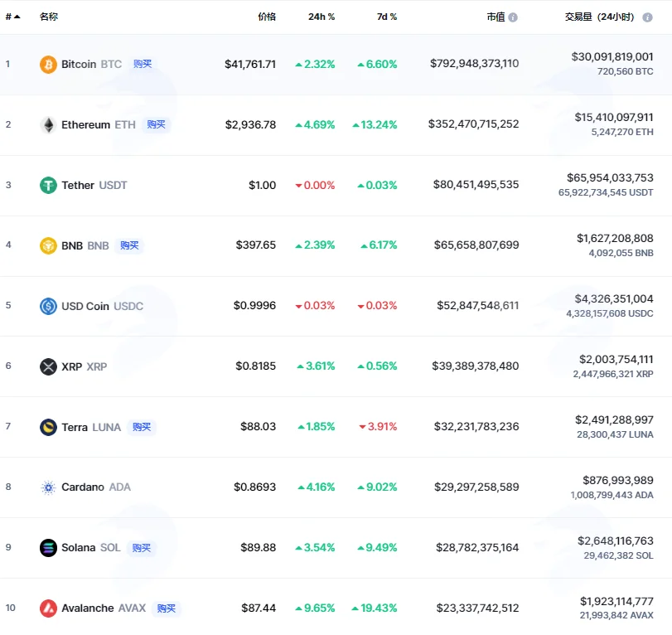The height and width of the screenshot is (635, 672).
Task: Click the Avalanche red logo icon
Action: [x=48, y=608]
